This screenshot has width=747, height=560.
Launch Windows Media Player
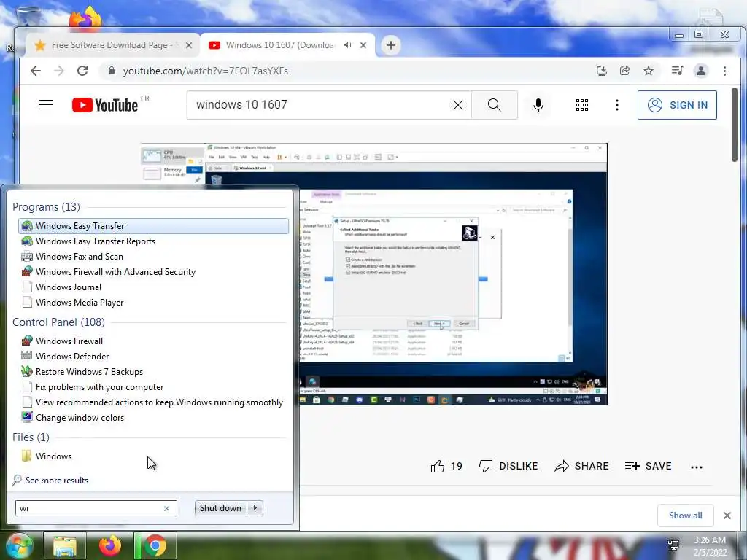(153, 302)
